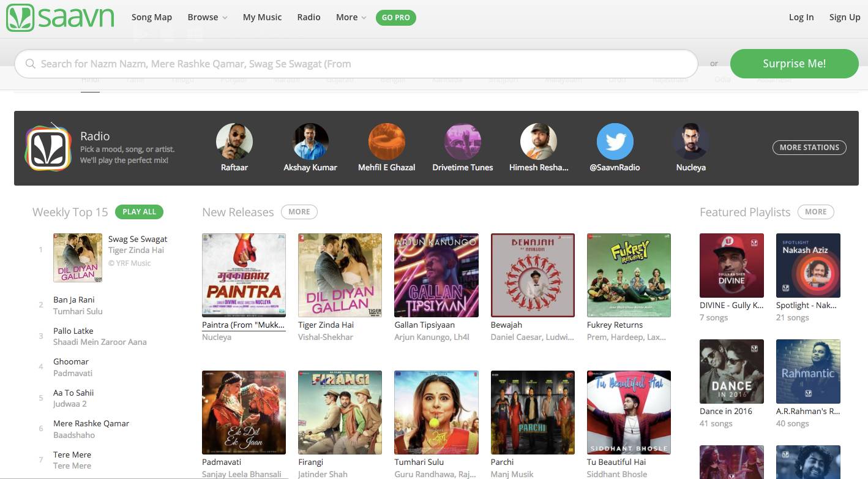Play all Weekly Top 15 songs
Viewport: 868px width, 479px height.
point(140,212)
